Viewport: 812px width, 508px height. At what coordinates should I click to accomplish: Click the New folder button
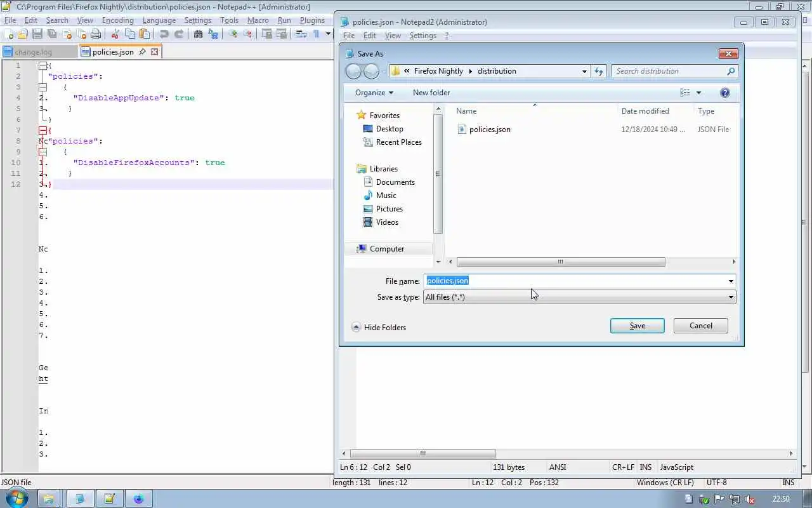431,93
